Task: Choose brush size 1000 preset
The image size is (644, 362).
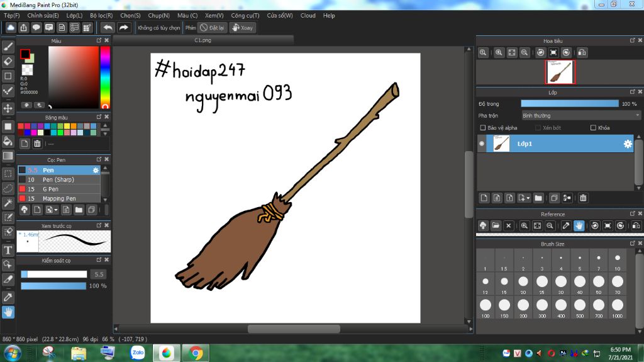Action: pos(618,308)
